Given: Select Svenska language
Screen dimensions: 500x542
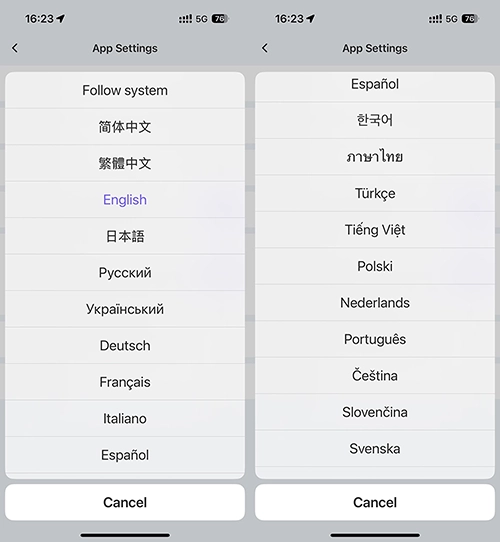Looking at the screenshot, I should [375, 449].
